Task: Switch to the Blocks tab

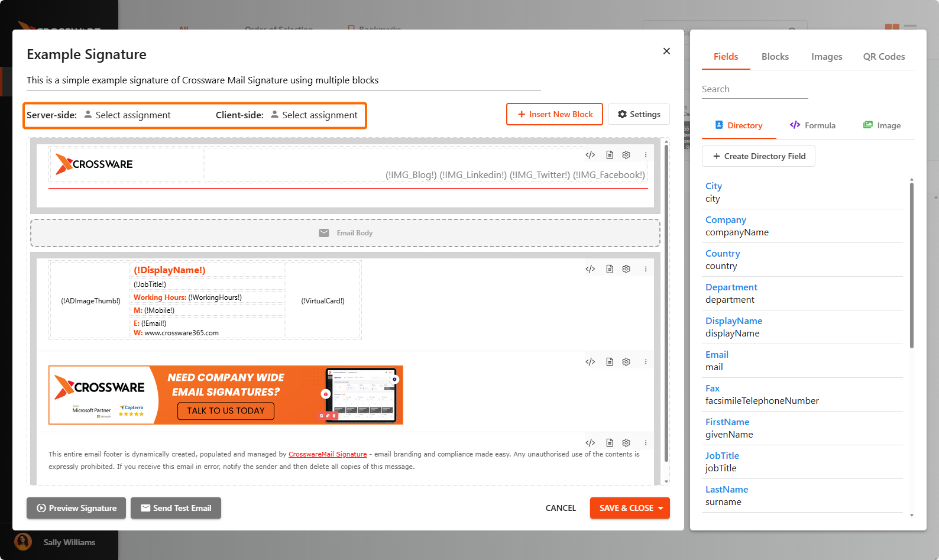Action: point(775,57)
